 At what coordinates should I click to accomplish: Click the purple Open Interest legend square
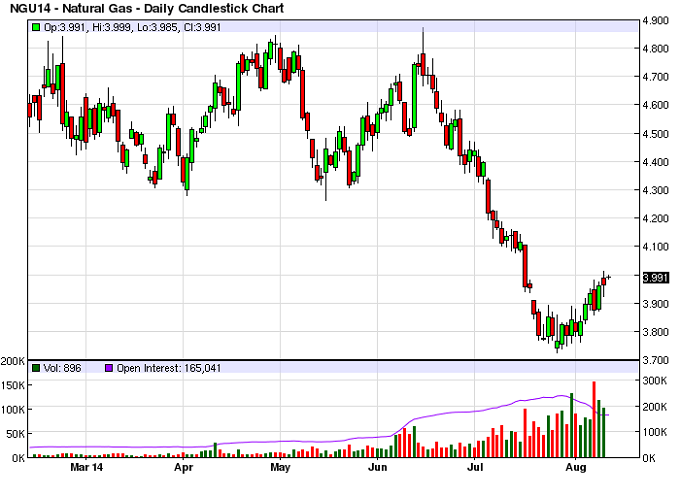pyautogui.click(x=109, y=368)
